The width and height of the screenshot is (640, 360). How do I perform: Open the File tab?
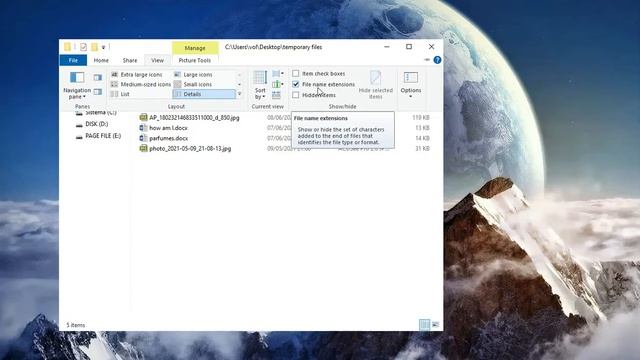[x=73, y=60]
